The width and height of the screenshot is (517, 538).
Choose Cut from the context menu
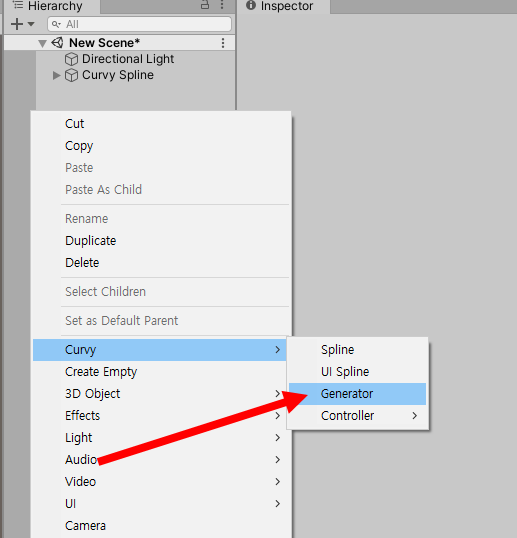click(160, 124)
